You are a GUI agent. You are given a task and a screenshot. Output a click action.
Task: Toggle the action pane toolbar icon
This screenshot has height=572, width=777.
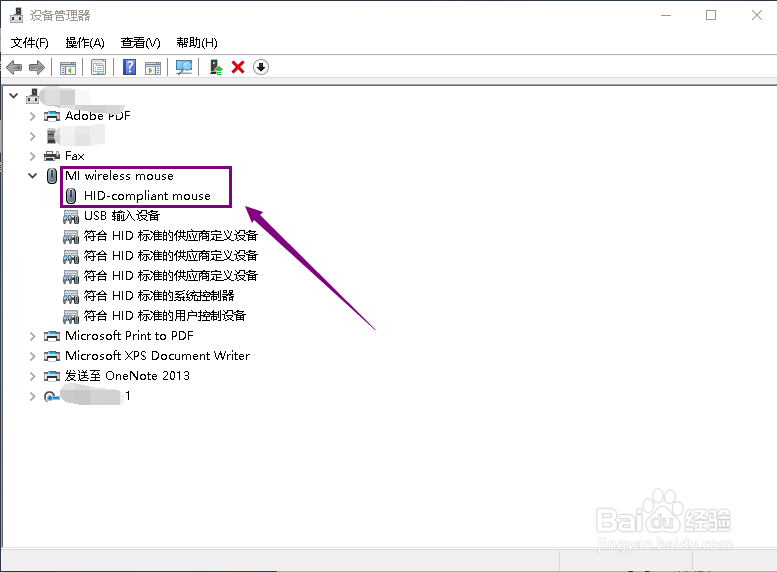coord(153,67)
